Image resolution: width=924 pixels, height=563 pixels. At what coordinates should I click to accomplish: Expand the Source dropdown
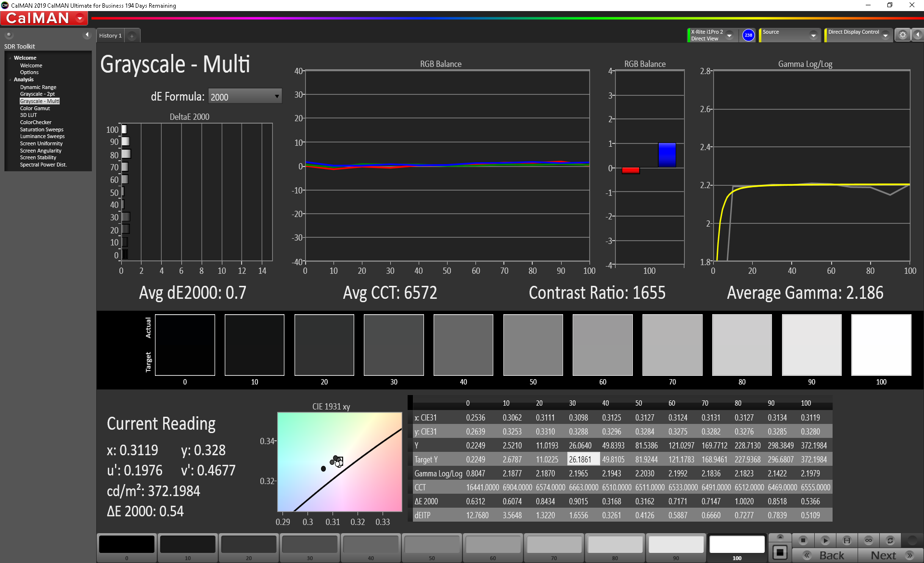(x=813, y=35)
